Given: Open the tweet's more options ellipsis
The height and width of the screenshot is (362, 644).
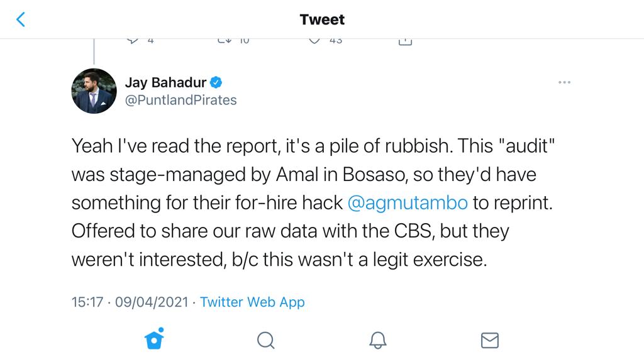Looking at the screenshot, I should (564, 82).
